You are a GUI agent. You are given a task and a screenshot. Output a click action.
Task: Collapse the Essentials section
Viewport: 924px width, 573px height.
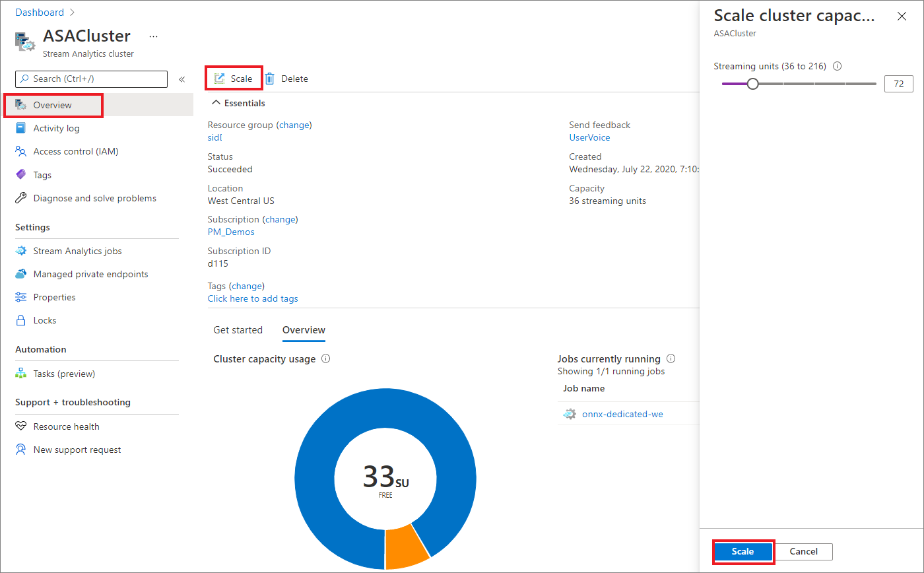[215, 103]
